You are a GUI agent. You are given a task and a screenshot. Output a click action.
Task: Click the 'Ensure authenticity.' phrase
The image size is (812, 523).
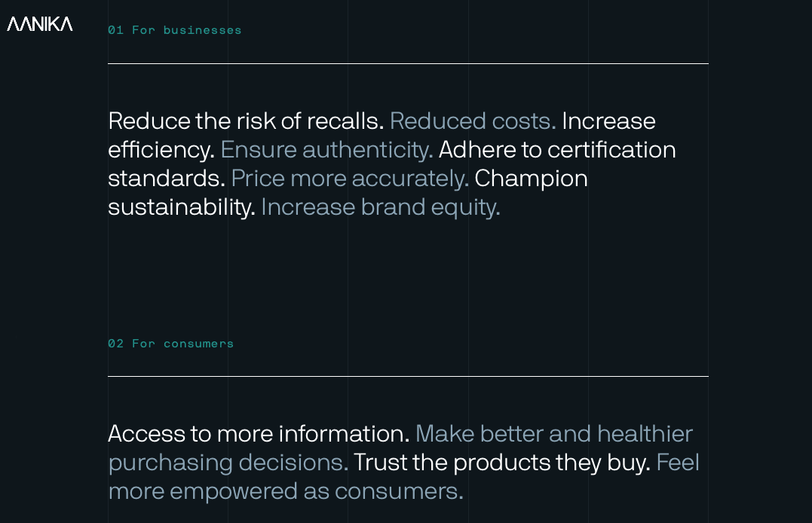(x=326, y=150)
